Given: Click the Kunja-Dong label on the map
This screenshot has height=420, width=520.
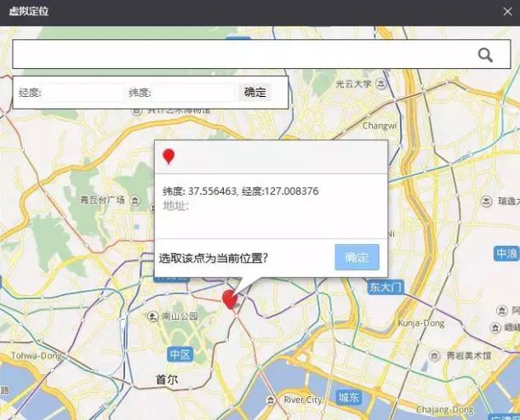Looking at the screenshot, I should [420, 324].
